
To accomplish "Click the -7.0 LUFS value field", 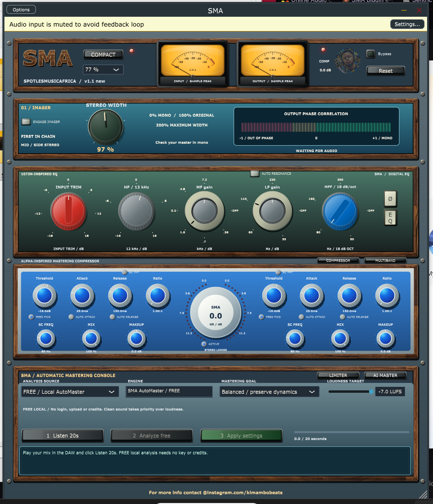I will click(x=390, y=391).
